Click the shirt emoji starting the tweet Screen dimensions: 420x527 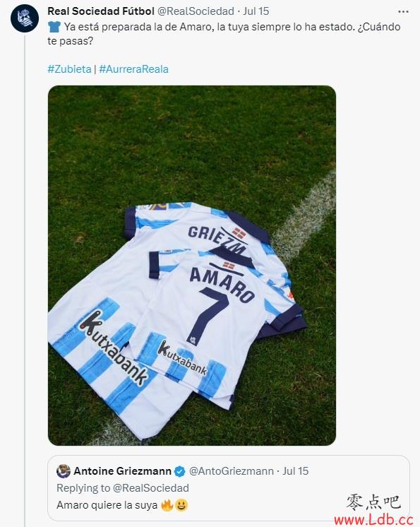[54, 27]
